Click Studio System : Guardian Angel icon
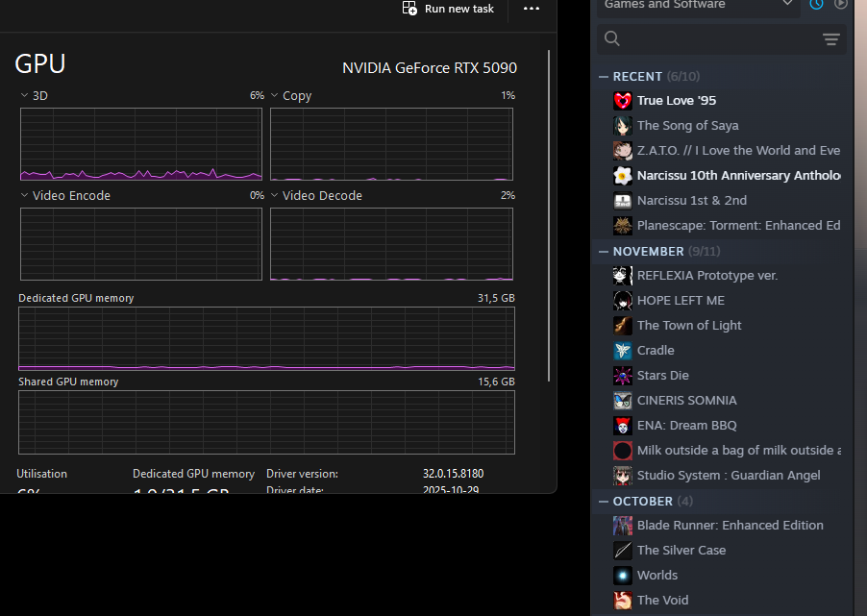 [623, 475]
